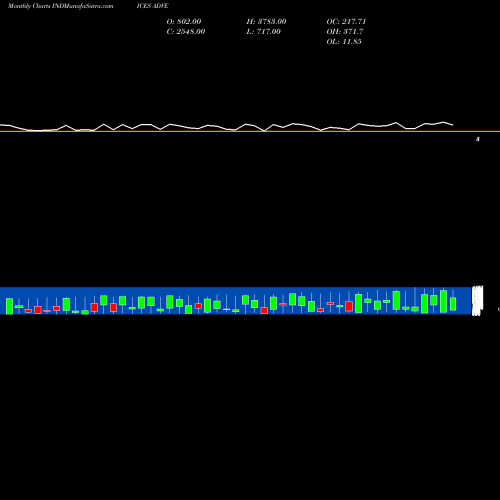Click the white indicator line above the orange baseline
500x500 pixels.
click(x=227, y=127)
